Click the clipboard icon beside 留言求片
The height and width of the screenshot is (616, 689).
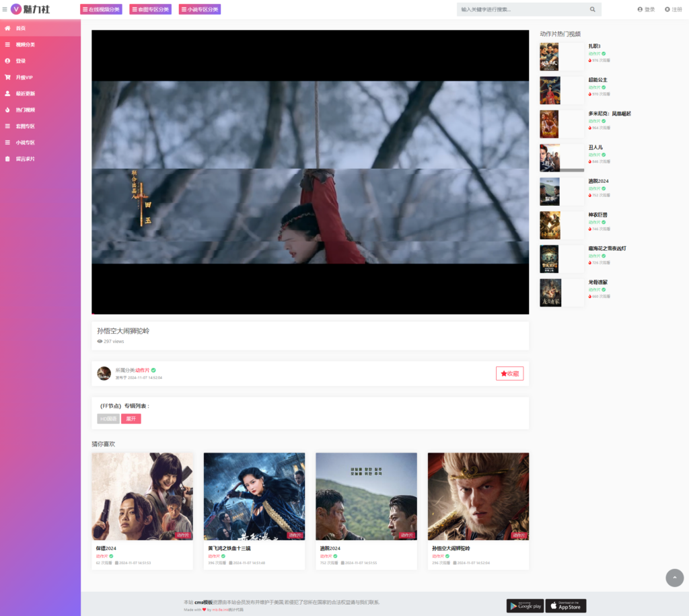pyautogui.click(x=7, y=159)
